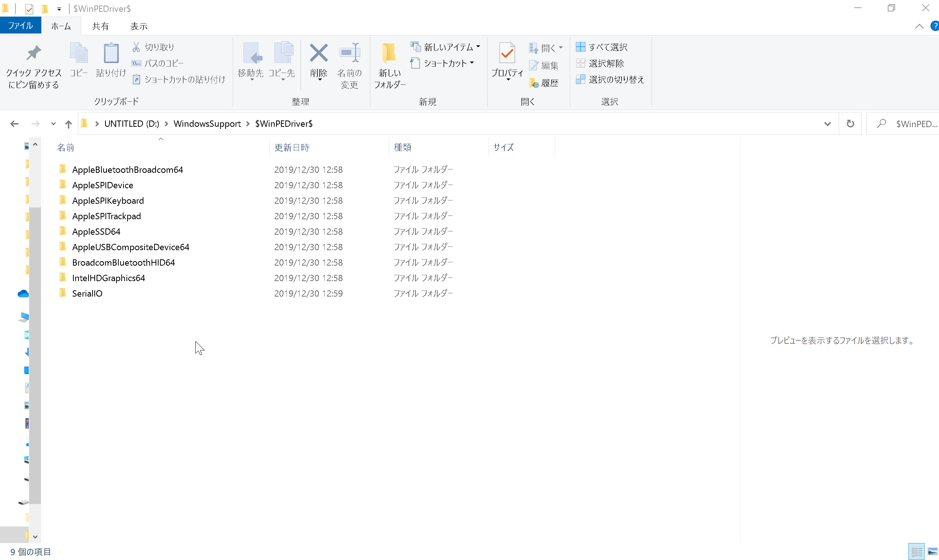Go up one folder level arrow
The image size is (939, 560).
point(68,124)
